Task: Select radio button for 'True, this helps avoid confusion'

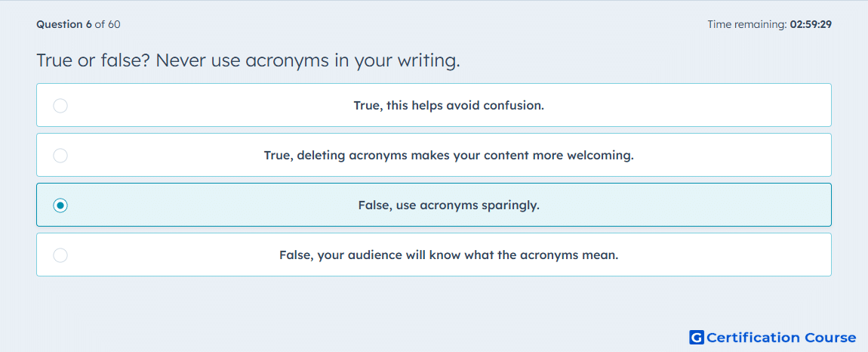Action: (60, 105)
